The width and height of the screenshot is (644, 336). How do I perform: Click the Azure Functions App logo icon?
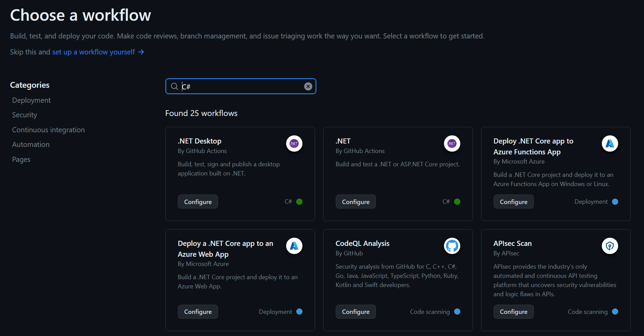[x=610, y=144]
